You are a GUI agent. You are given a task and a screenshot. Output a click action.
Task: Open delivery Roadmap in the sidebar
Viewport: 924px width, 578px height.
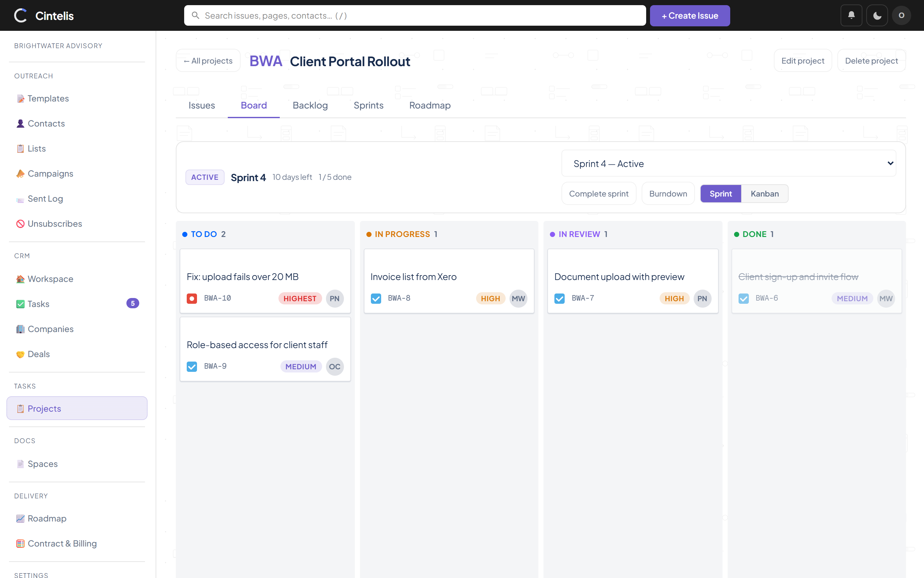pos(77,518)
